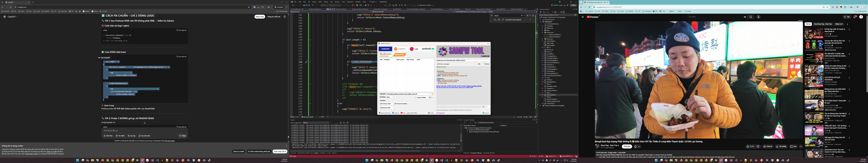Select the MediaTek chipset logo

tap(400, 55)
